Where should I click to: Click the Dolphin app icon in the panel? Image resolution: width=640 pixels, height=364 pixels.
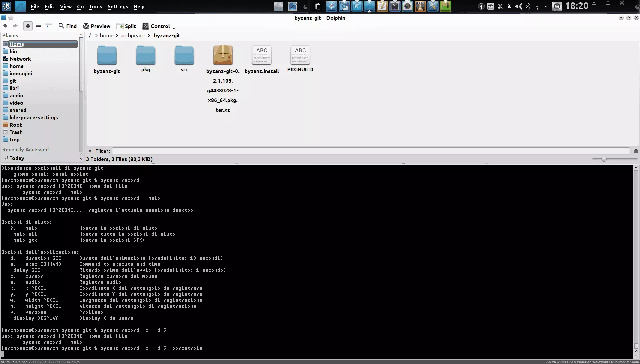click(x=20, y=6)
